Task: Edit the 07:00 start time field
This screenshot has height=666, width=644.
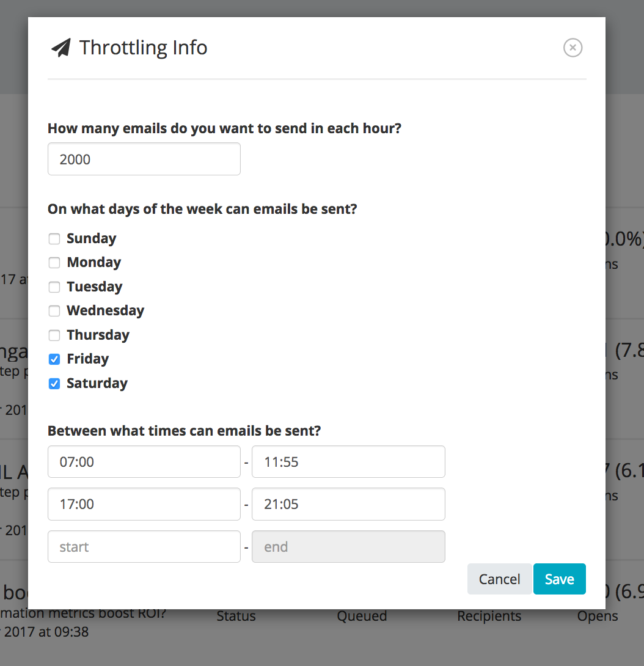Action: (x=144, y=462)
